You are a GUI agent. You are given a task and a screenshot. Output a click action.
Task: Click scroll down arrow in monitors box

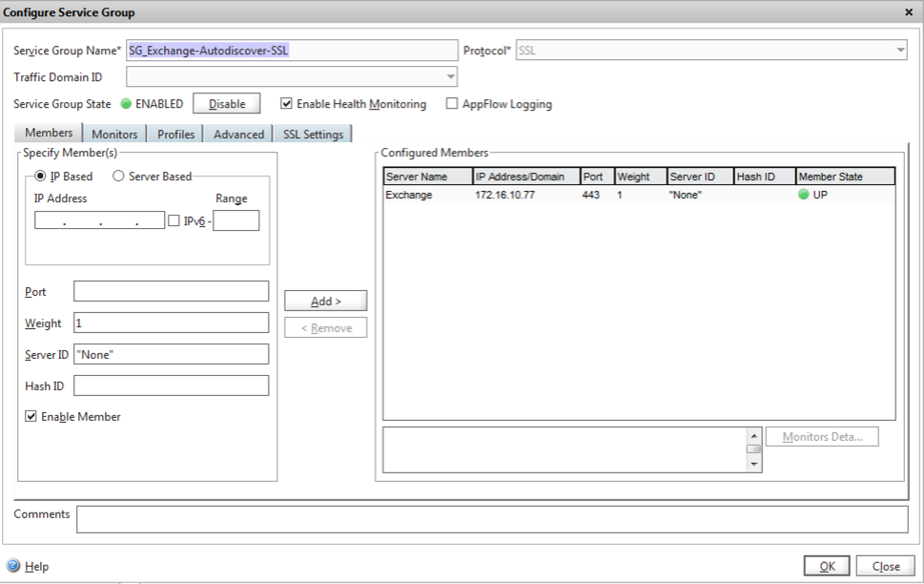pos(754,464)
